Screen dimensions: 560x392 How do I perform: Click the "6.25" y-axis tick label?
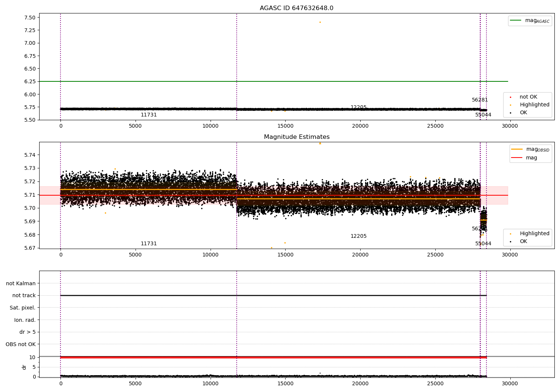(29, 81)
